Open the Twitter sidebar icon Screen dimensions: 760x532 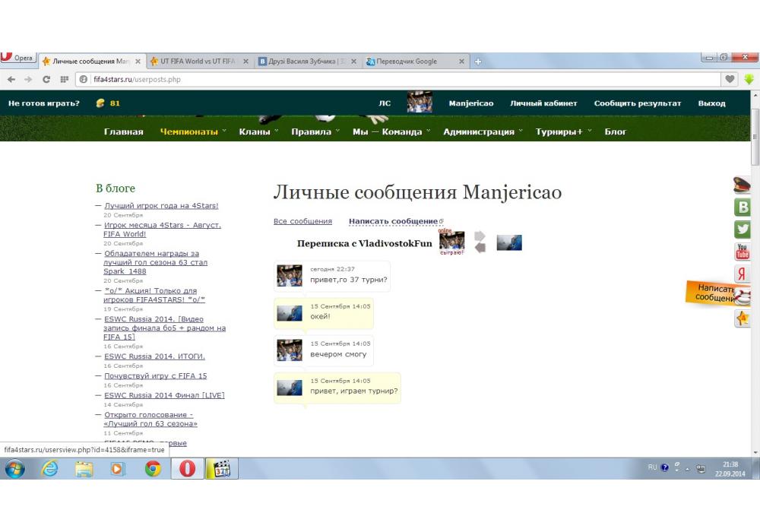743,230
